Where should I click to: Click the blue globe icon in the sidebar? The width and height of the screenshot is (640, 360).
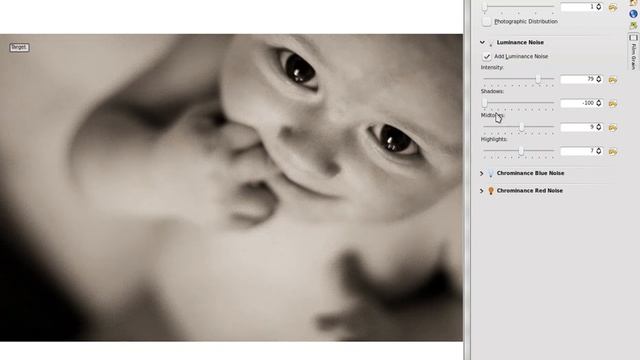[633, 14]
